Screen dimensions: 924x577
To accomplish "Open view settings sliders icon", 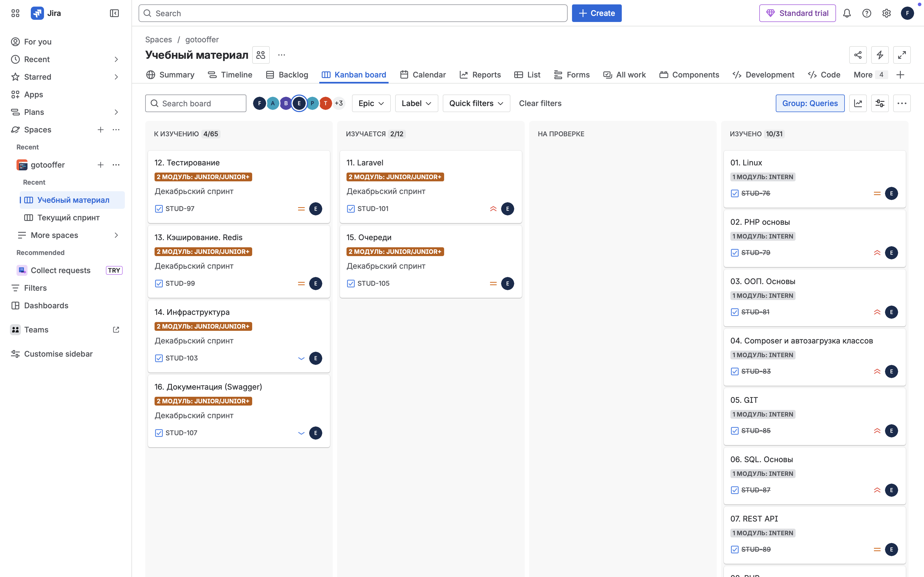I will [x=880, y=103].
